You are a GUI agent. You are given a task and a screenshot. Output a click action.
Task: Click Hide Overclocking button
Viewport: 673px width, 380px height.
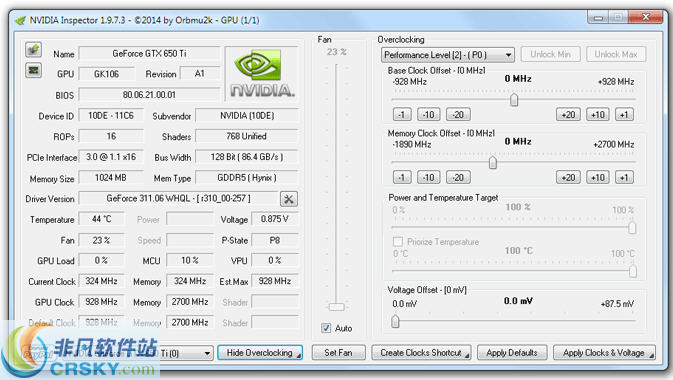tap(260, 353)
